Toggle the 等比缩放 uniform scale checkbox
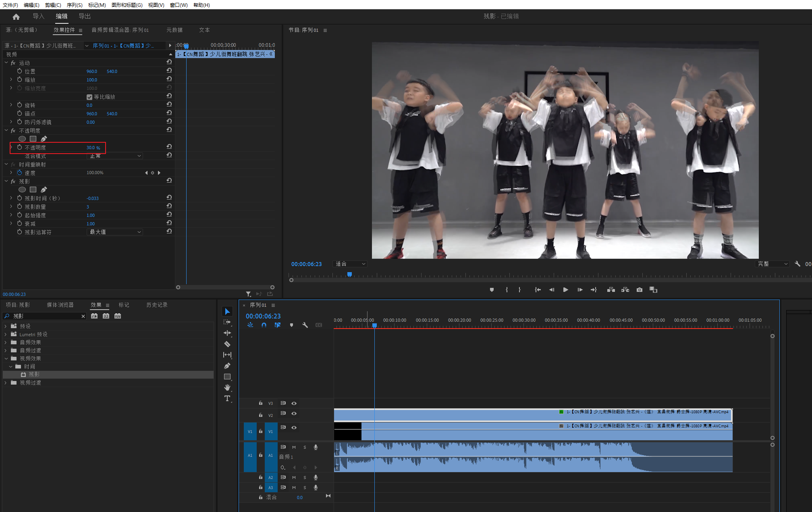The width and height of the screenshot is (812, 512). coord(89,97)
